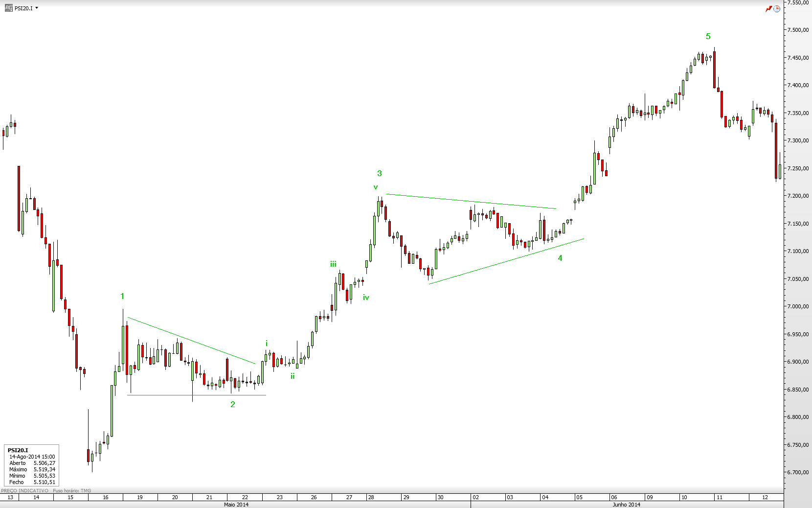Open the PSI20.I symbol dropdown arrow
The height and width of the screenshot is (508, 812).
[x=37, y=8]
